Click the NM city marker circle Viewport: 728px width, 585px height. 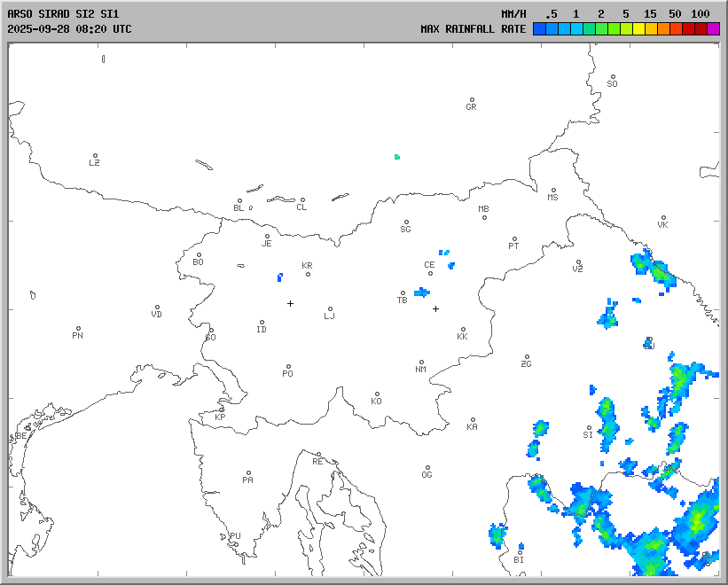(x=421, y=362)
